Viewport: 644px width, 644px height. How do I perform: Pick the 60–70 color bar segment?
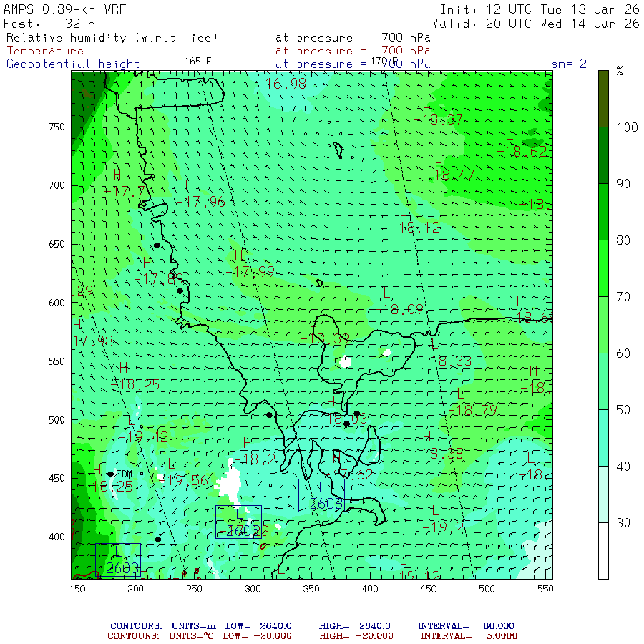(x=603, y=324)
